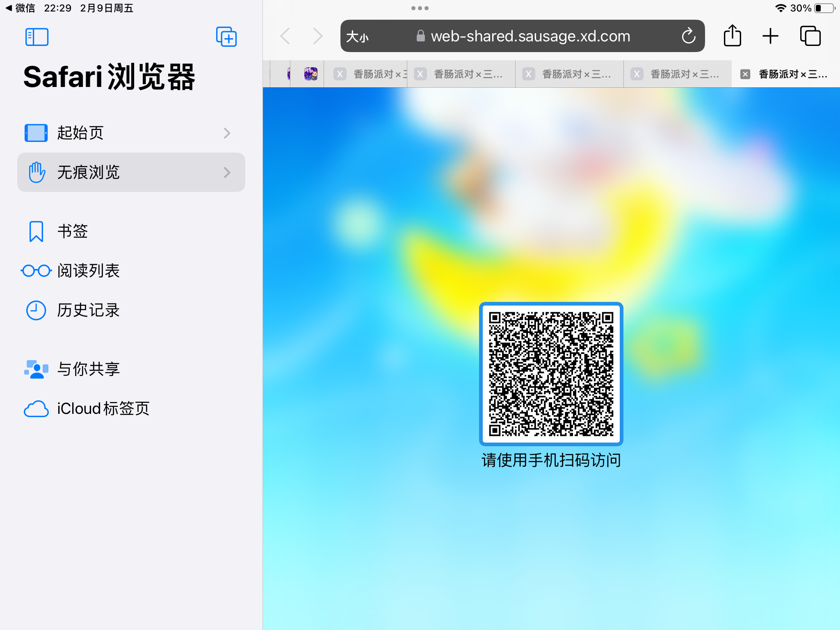Open 阅读列表 reading list
840x630 pixels.
(x=131, y=271)
